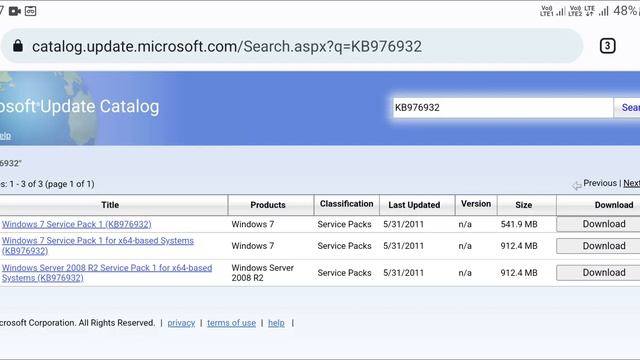This screenshot has height=360, width=640.
Task: Click the Search button
Action: [x=627, y=108]
